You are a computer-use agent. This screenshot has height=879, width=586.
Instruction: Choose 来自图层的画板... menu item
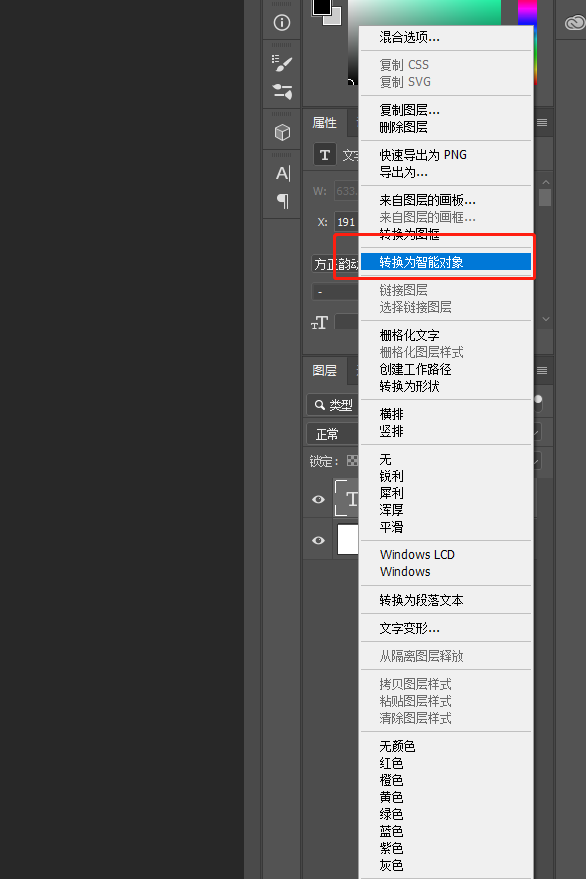click(446, 200)
